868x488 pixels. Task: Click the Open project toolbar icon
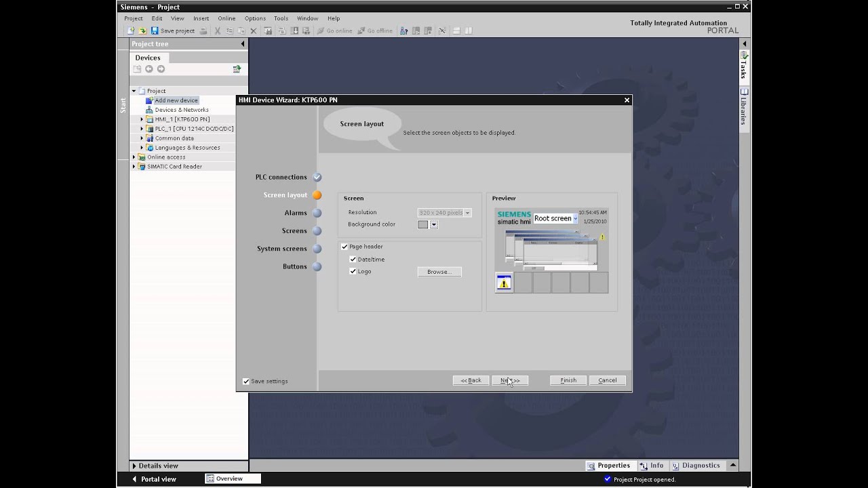tap(142, 30)
